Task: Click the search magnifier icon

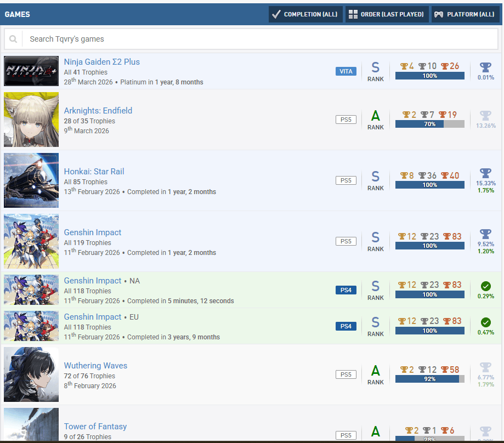Action: (13, 39)
